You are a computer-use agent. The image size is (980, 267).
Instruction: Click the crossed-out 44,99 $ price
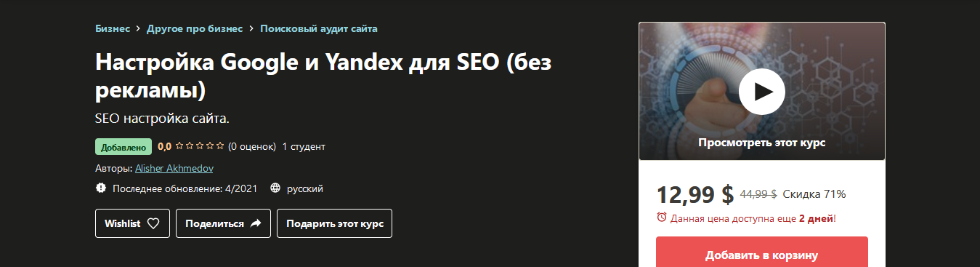click(x=758, y=194)
